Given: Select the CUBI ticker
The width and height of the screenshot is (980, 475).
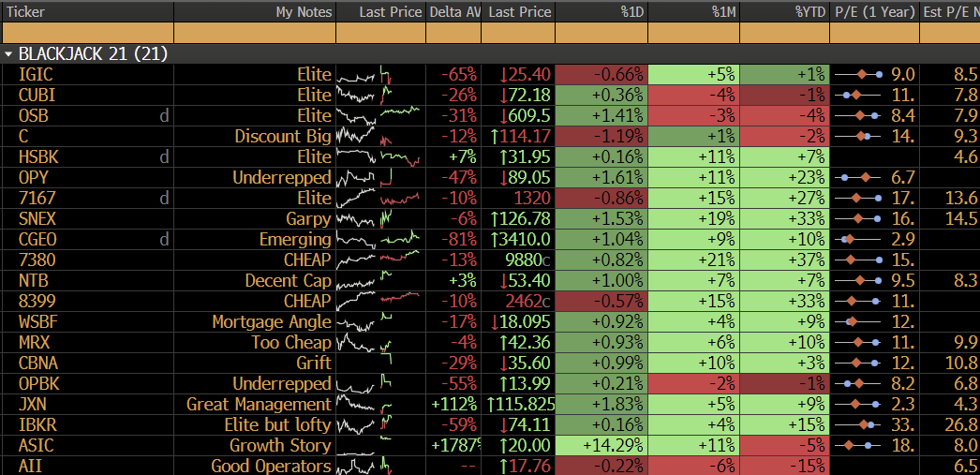Looking at the screenshot, I should 37,96.
